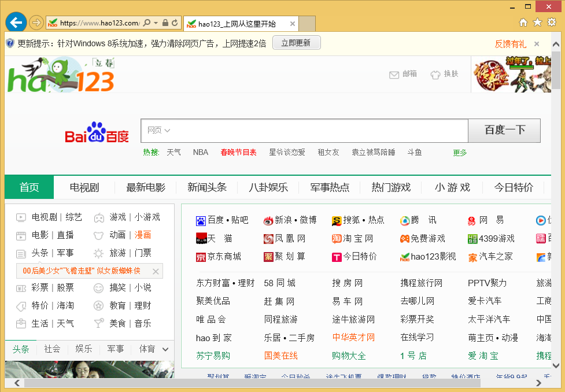Click 更多 hot searches link
Image resolution: width=565 pixels, height=392 pixels.
click(x=460, y=153)
